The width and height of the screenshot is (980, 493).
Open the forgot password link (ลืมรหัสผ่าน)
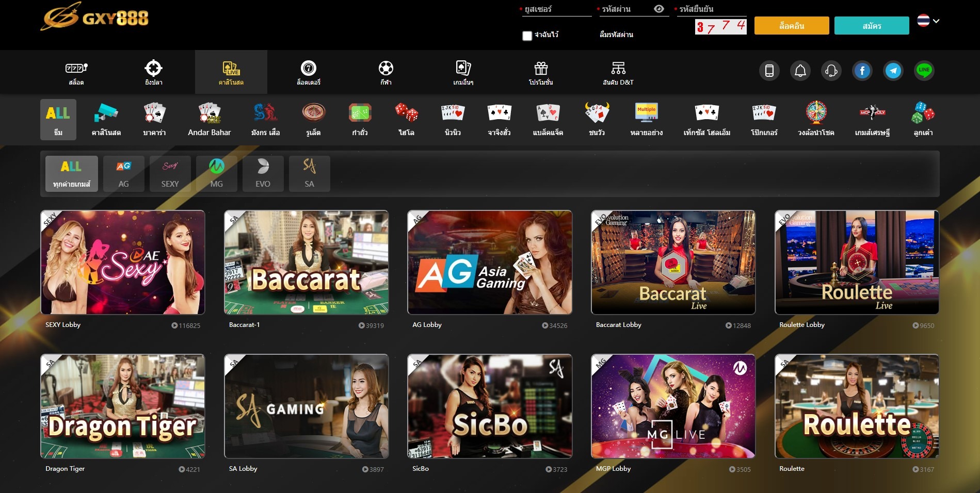pyautogui.click(x=616, y=35)
